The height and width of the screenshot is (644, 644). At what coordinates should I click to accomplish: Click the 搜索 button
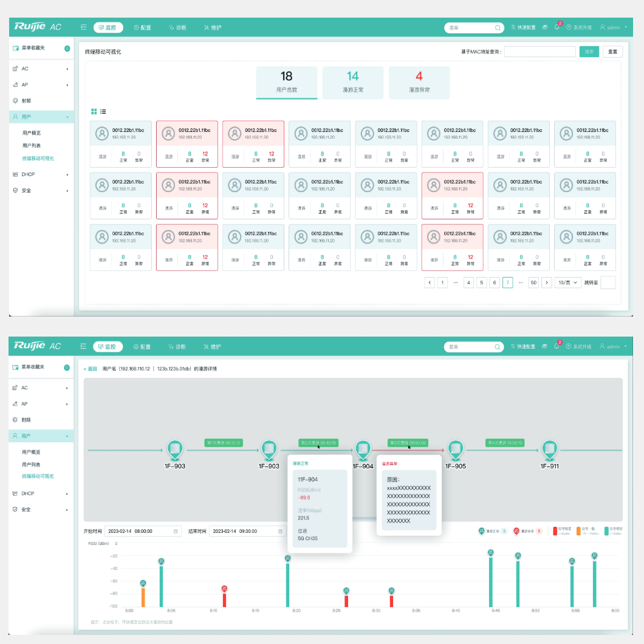point(589,52)
